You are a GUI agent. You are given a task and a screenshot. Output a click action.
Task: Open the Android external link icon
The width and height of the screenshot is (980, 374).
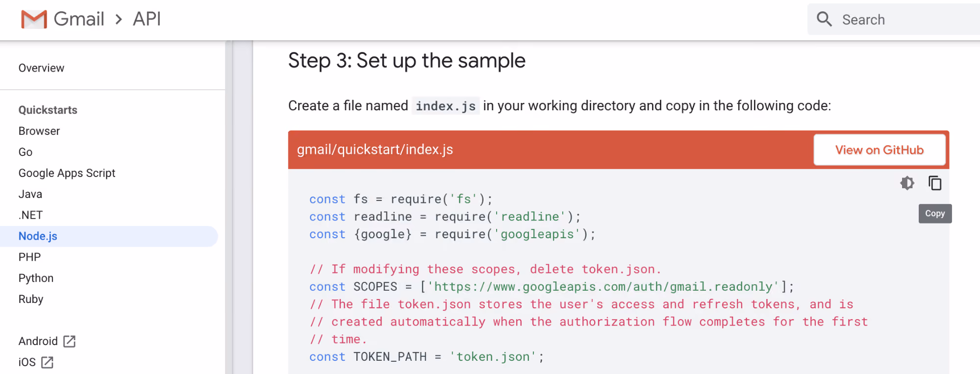pyautogui.click(x=70, y=341)
